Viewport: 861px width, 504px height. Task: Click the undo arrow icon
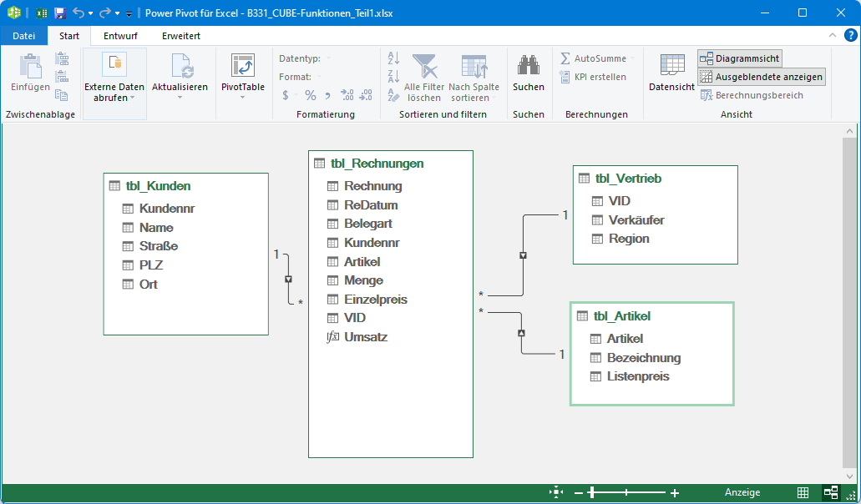(x=79, y=13)
